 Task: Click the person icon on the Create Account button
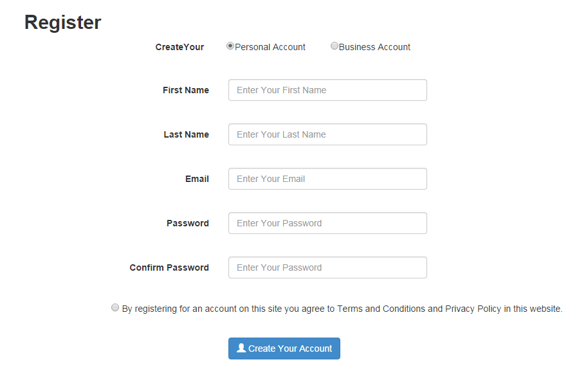point(241,348)
